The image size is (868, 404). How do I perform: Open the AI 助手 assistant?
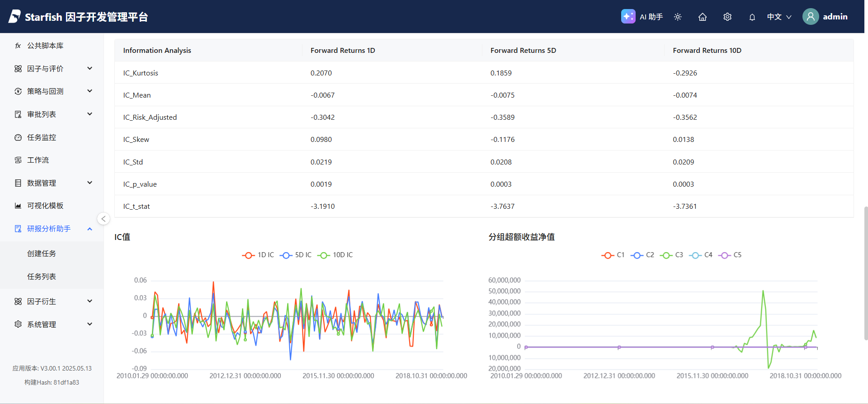click(x=642, y=17)
